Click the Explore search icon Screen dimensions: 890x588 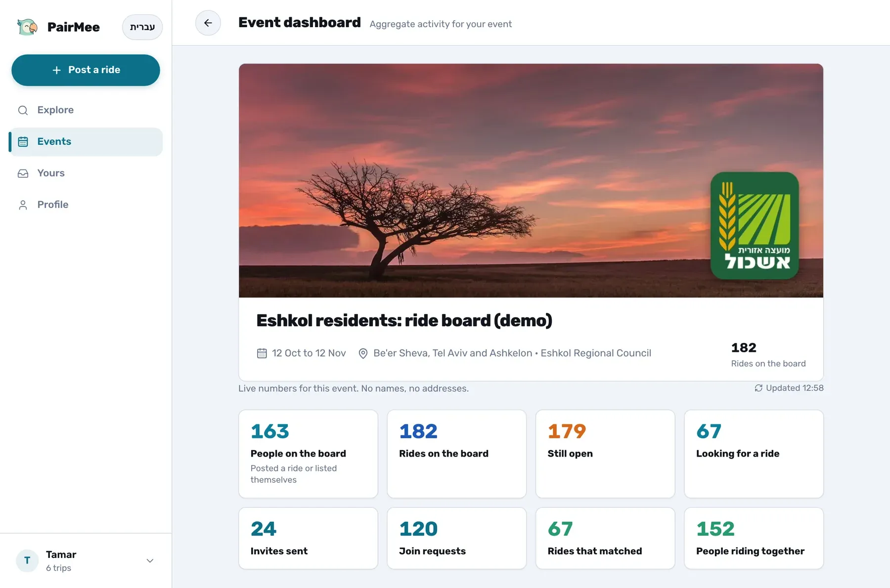click(x=23, y=110)
